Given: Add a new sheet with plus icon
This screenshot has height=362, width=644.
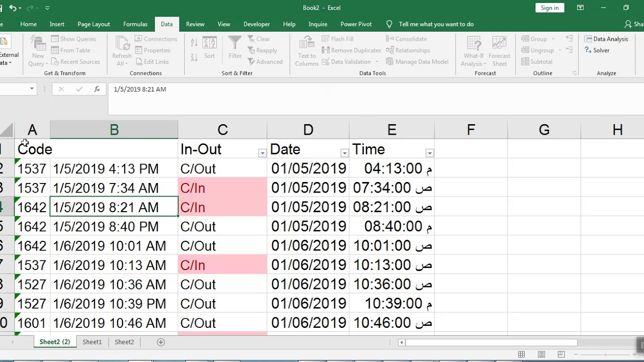Looking at the screenshot, I should click(161, 342).
